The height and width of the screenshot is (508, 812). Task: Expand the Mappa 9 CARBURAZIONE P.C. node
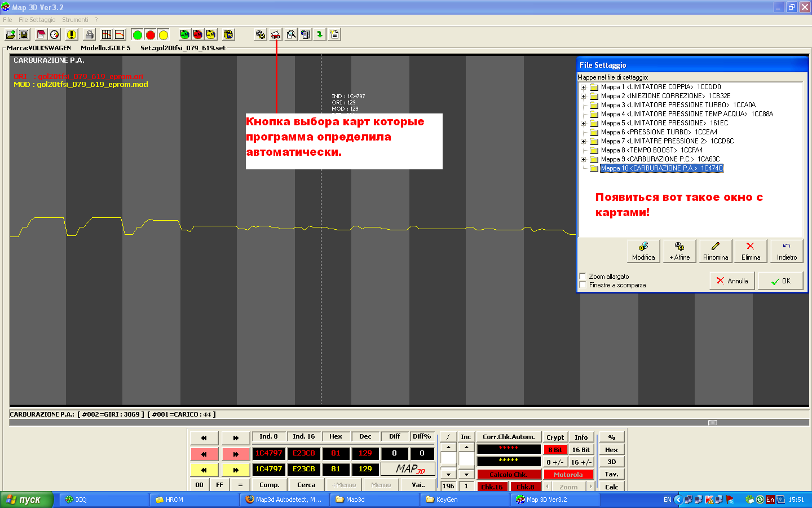click(x=584, y=159)
